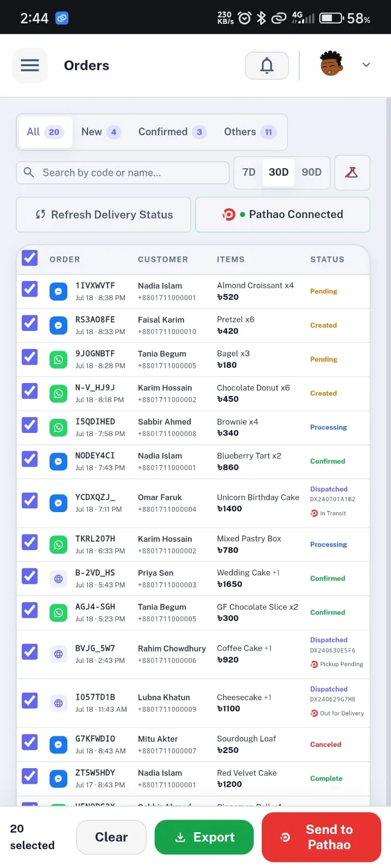Select the 30D date range
The width and height of the screenshot is (391, 868).
tap(279, 172)
